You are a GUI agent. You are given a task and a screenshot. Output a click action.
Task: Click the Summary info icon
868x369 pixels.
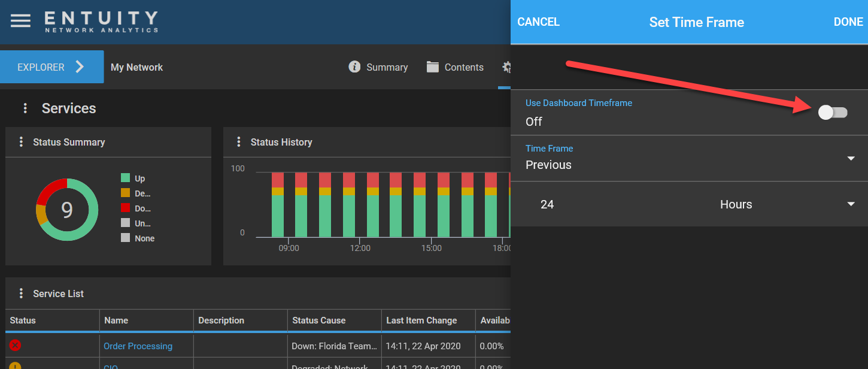tap(354, 67)
